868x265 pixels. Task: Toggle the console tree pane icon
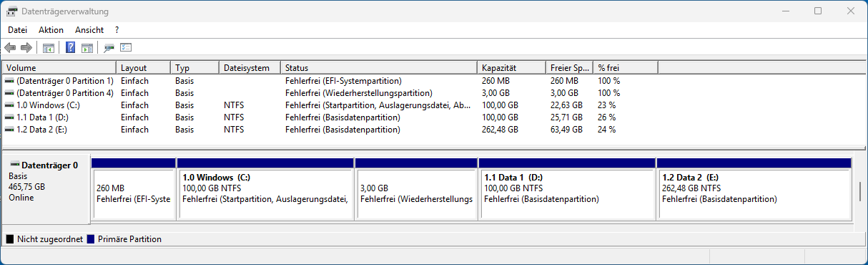pos(49,48)
